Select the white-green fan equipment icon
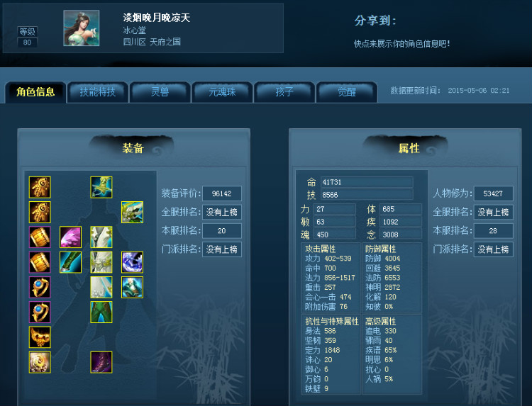The width and height of the screenshot is (532, 406). point(133,212)
